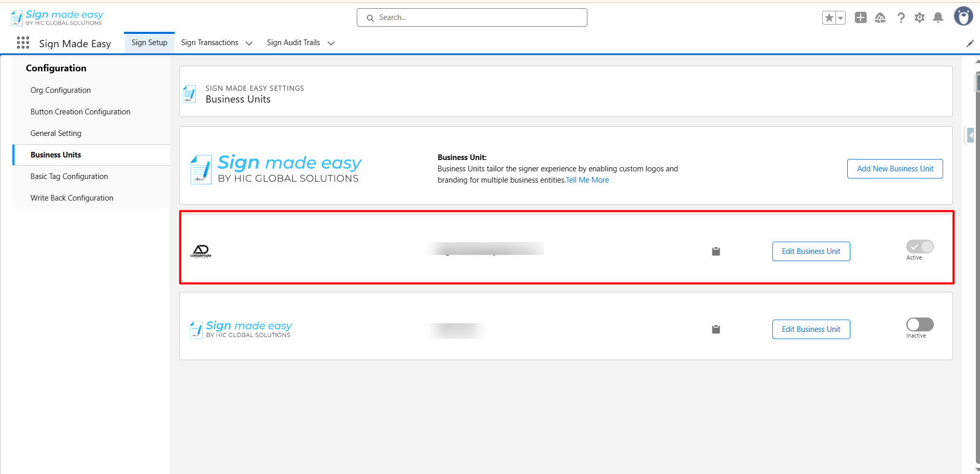980x474 pixels.
Task: Open the Sign Audit Trails tab
Action: tap(293, 43)
